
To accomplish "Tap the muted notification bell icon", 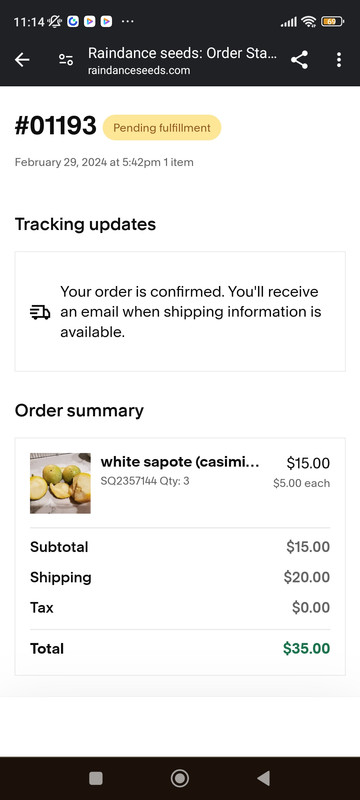I will coord(55,21).
